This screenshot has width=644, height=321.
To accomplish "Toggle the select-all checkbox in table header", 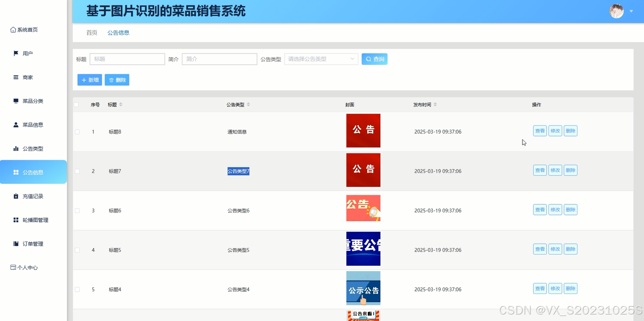I will tap(76, 105).
